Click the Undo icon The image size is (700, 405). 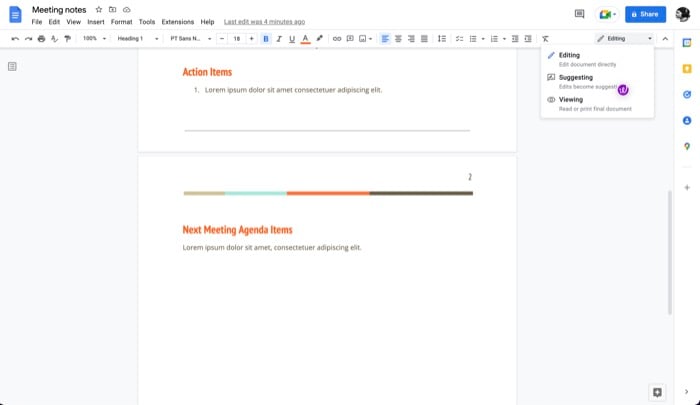15,39
